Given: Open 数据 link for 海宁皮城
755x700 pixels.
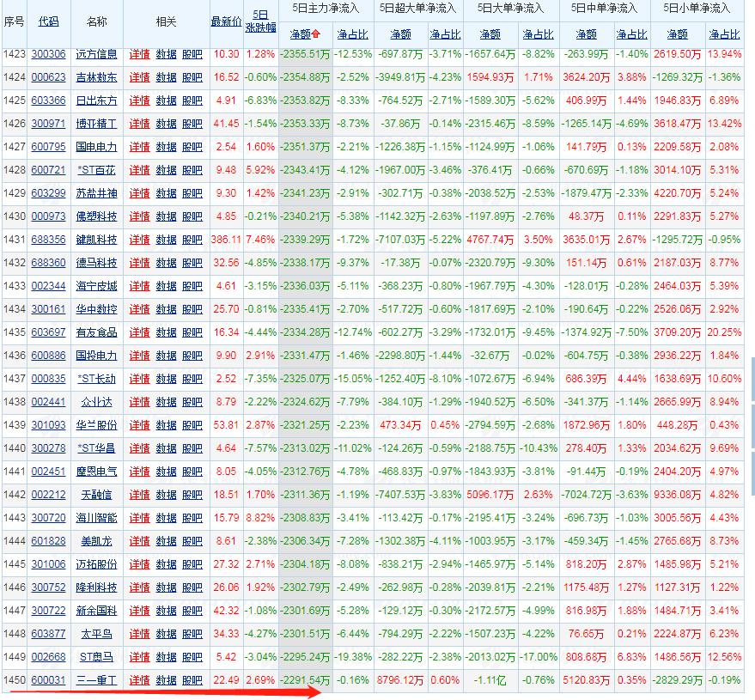Looking at the screenshot, I should pyautogui.click(x=166, y=286).
